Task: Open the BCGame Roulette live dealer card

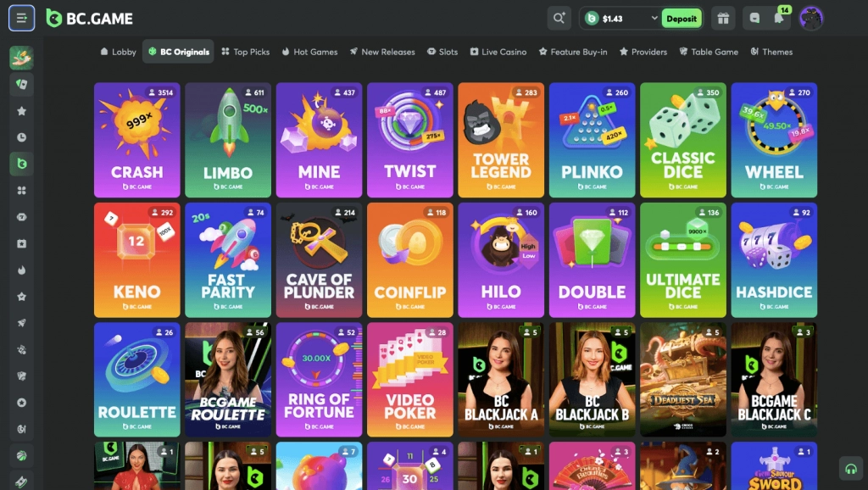Action: pos(228,380)
